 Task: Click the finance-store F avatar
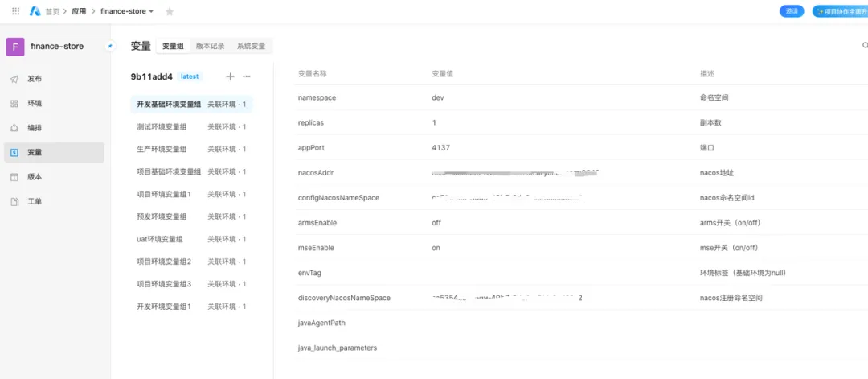coord(15,47)
